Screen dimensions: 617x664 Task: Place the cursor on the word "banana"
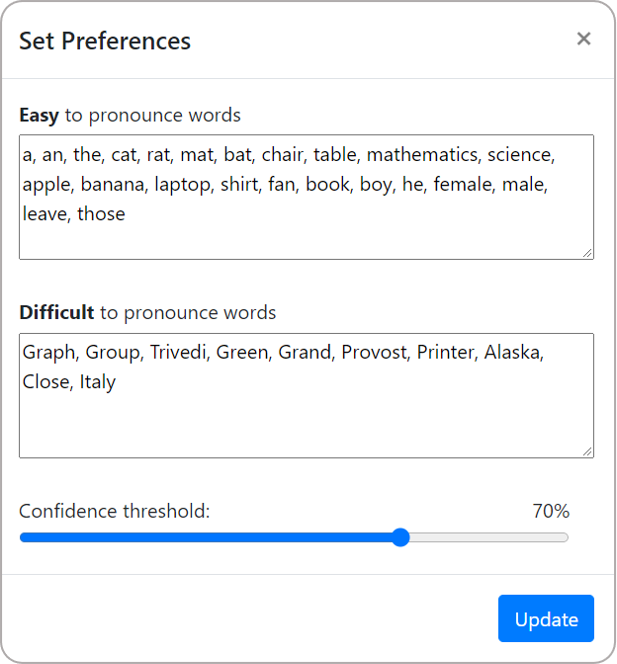pos(111,185)
